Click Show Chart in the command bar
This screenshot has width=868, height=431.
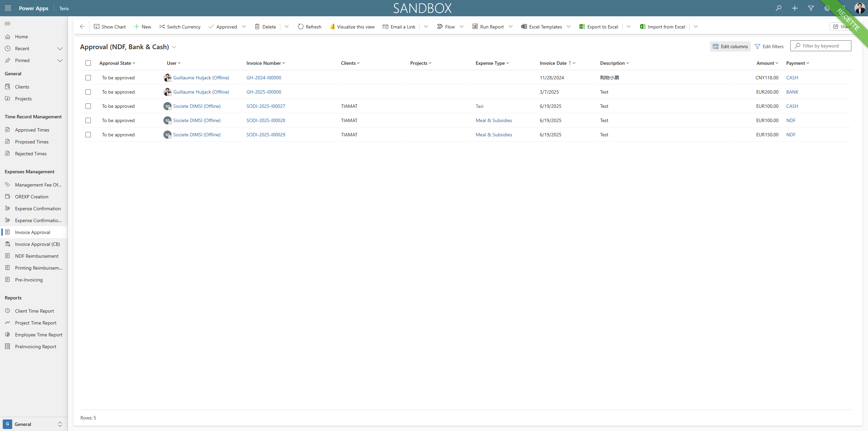tap(110, 27)
